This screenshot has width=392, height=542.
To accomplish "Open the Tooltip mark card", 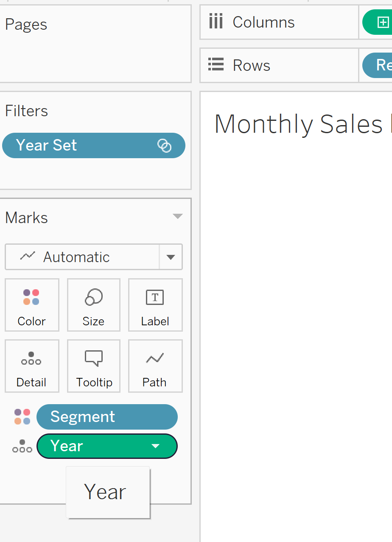I will click(94, 366).
